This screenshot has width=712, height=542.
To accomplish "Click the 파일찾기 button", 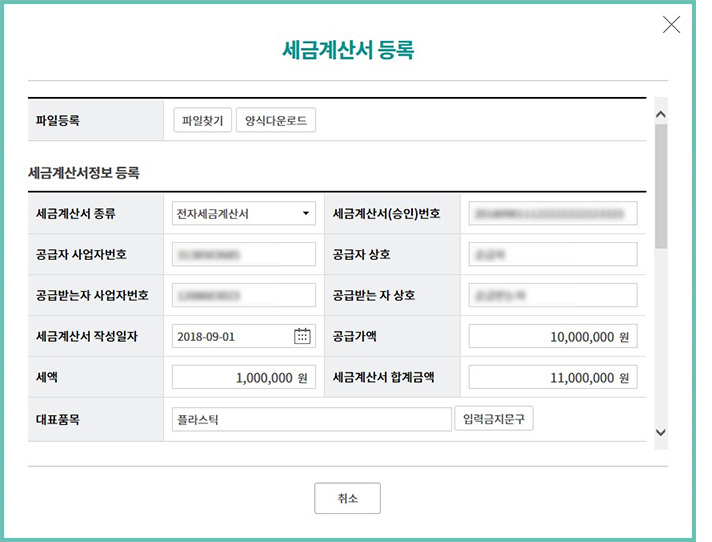I will 203,121.
